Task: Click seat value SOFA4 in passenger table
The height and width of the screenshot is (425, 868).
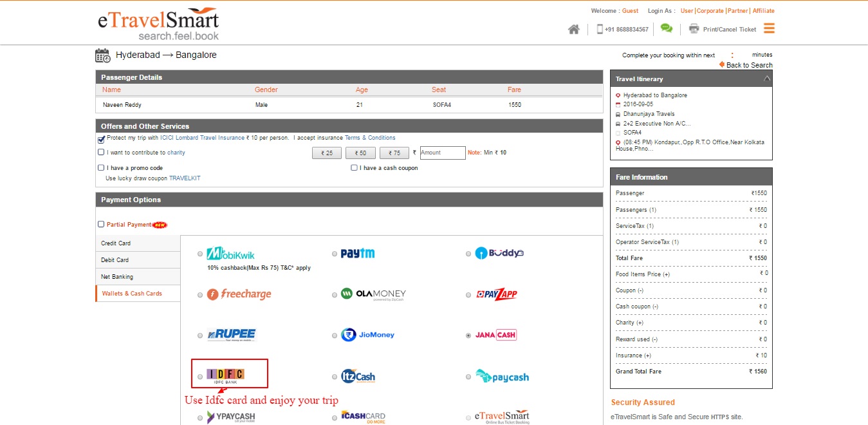Action: pos(442,105)
